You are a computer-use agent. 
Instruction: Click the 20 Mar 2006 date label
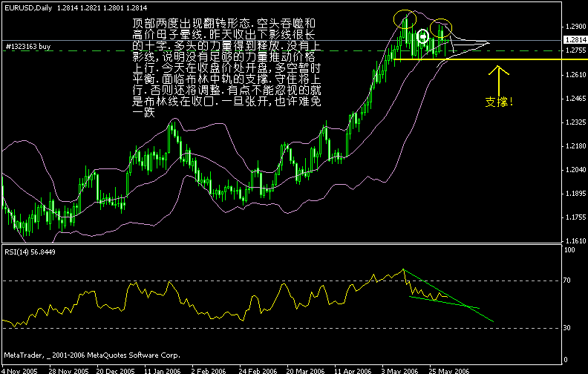pos(306,370)
